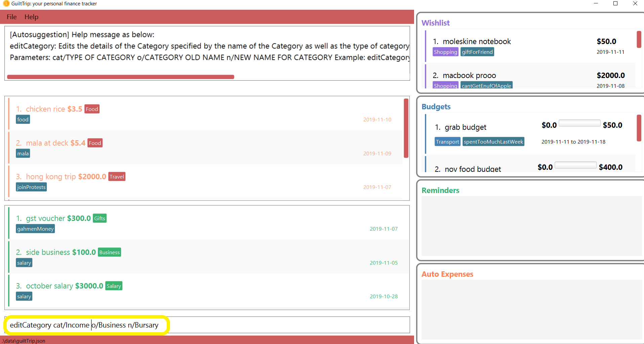Image resolution: width=644 pixels, height=344 pixels.
Task: Click the GuiltTrip app icon in title bar
Action: click(6, 4)
